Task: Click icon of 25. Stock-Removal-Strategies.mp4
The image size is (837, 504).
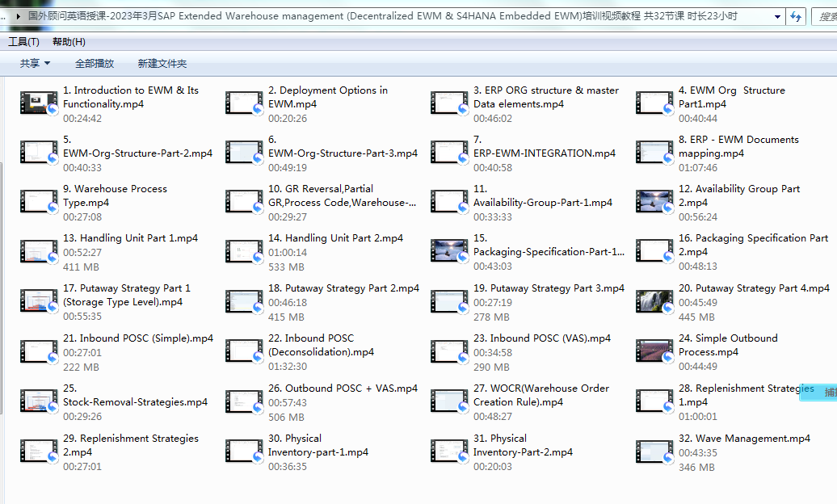Action: (x=39, y=401)
